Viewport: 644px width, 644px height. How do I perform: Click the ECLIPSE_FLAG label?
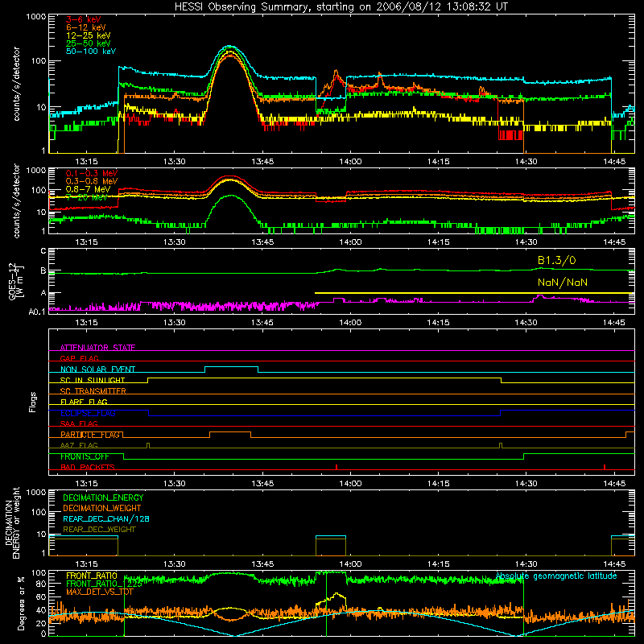88,413
